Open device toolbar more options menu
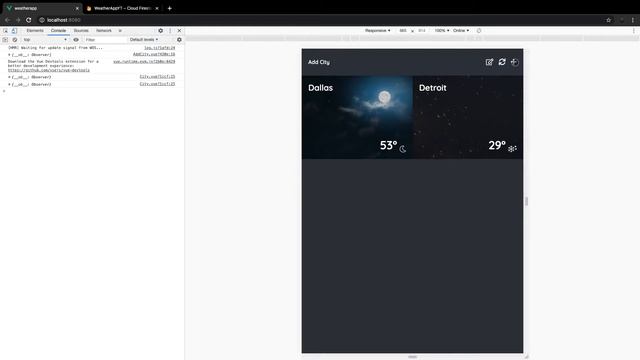The width and height of the screenshot is (640, 360). (x=633, y=31)
